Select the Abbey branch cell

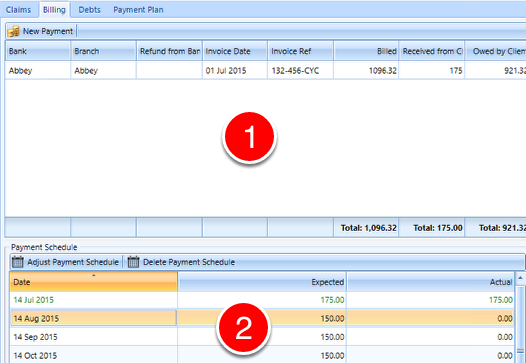click(103, 70)
